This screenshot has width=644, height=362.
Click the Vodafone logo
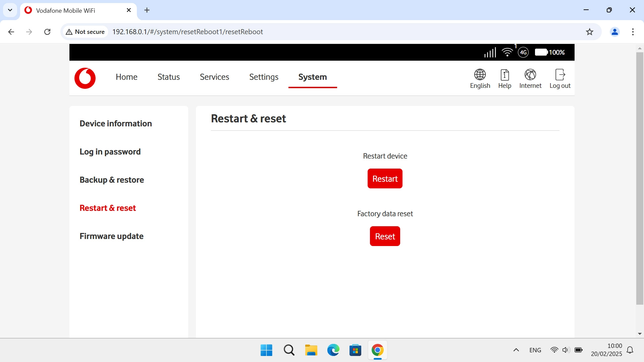click(x=85, y=78)
